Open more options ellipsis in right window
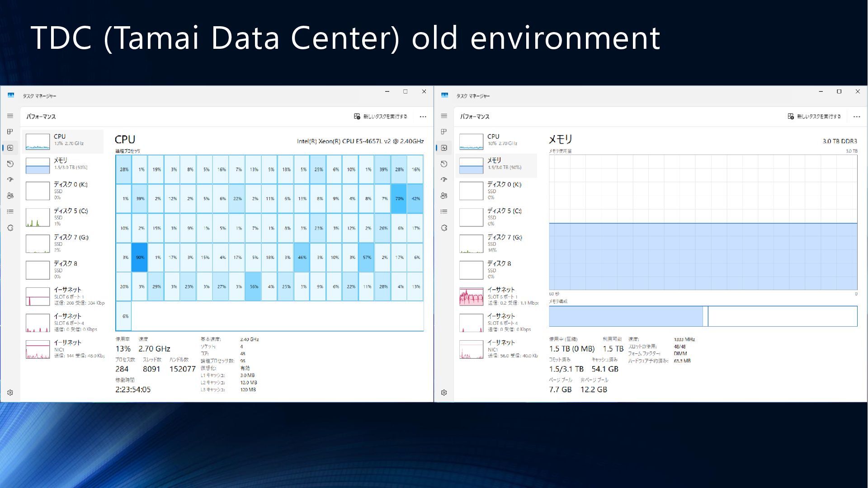 [857, 117]
